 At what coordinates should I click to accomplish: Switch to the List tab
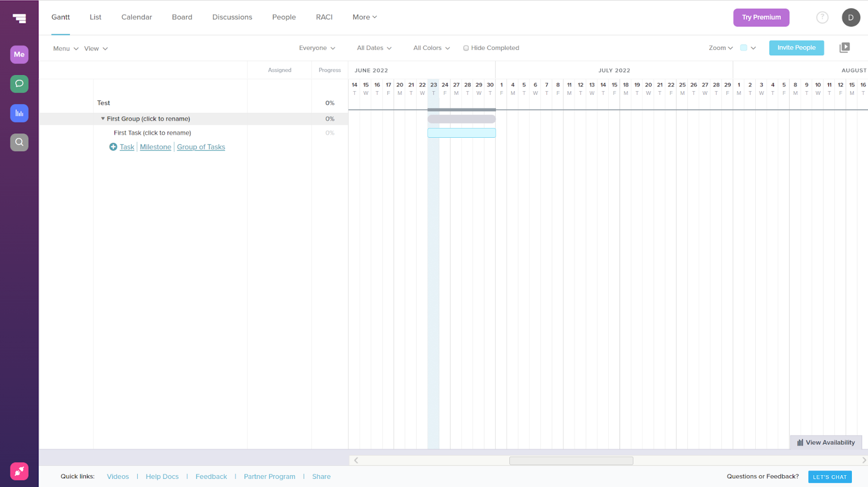pos(95,17)
